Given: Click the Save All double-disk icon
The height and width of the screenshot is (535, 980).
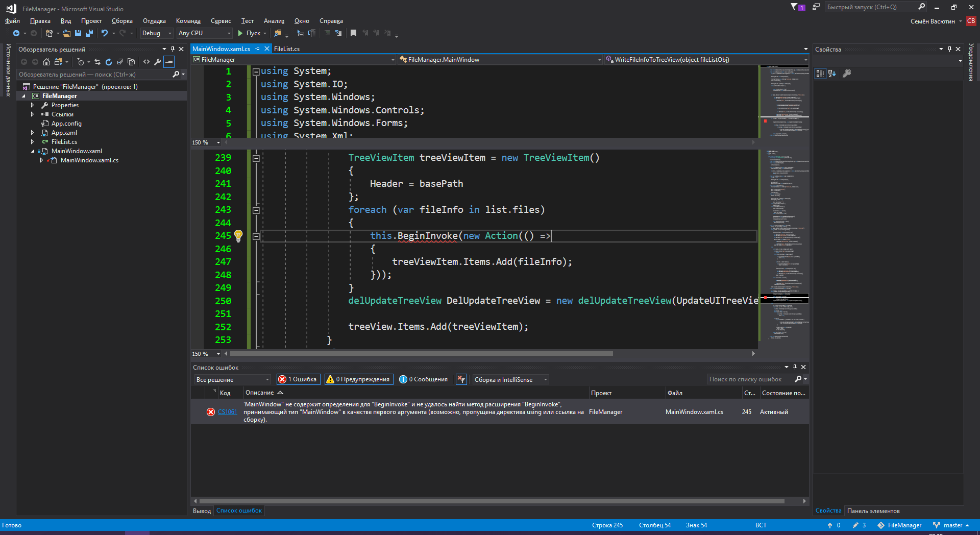Looking at the screenshot, I should 89,33.
